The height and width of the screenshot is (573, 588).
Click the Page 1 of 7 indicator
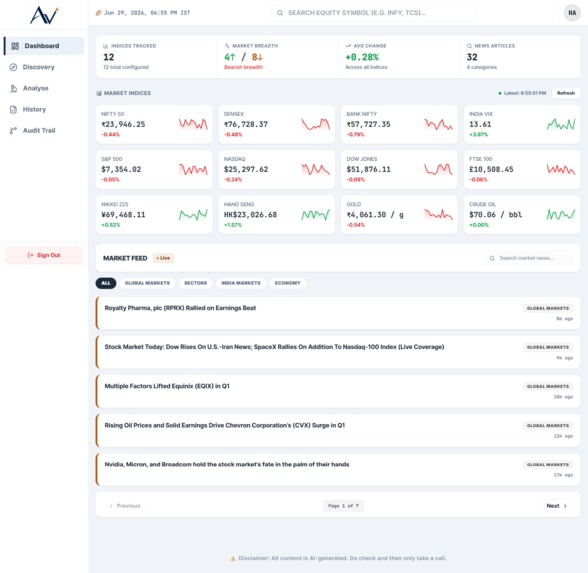[x=343, y=506]
